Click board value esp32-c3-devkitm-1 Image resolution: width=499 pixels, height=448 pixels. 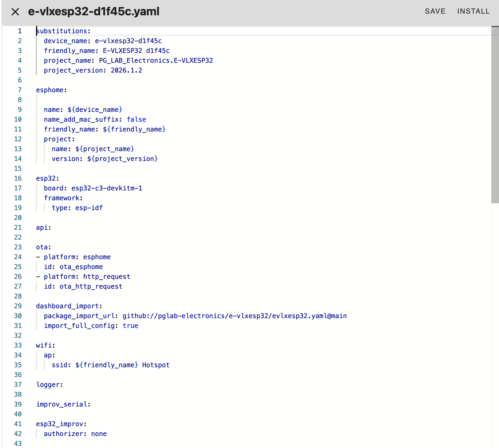pos(107,188)
